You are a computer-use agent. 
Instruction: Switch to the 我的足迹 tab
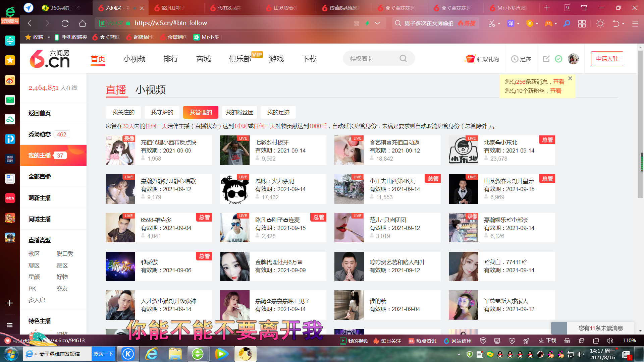pyautogui.click(x=278, y=112)
